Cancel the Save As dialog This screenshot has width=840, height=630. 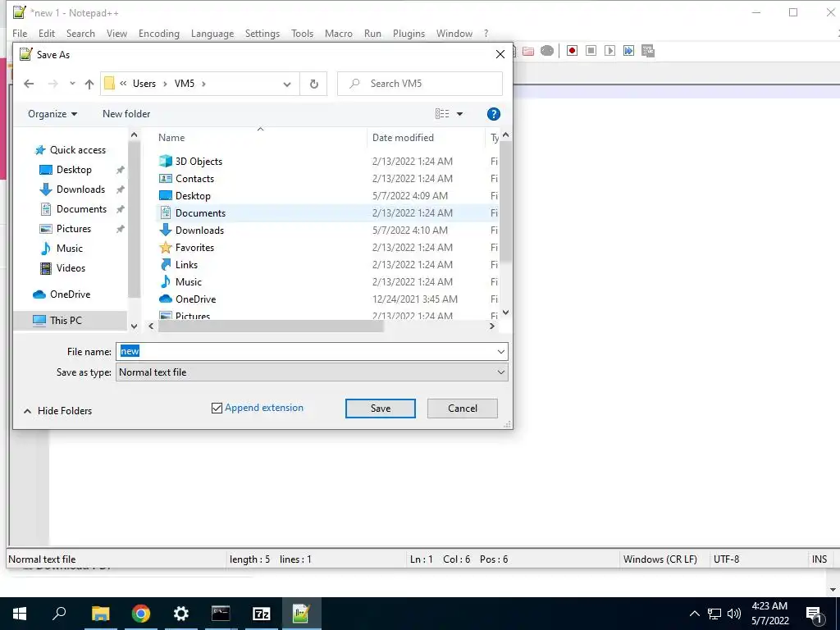coord(463,409)
